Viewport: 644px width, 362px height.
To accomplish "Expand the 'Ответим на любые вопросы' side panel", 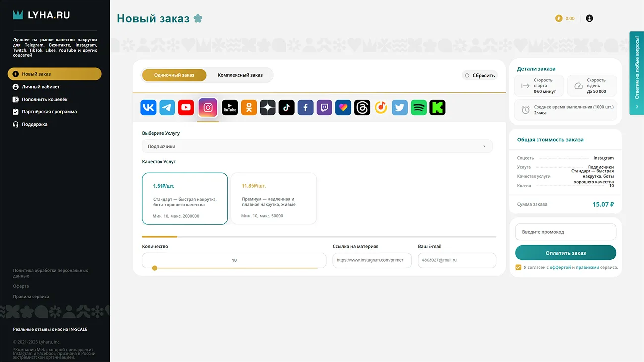I will (636, 73).
